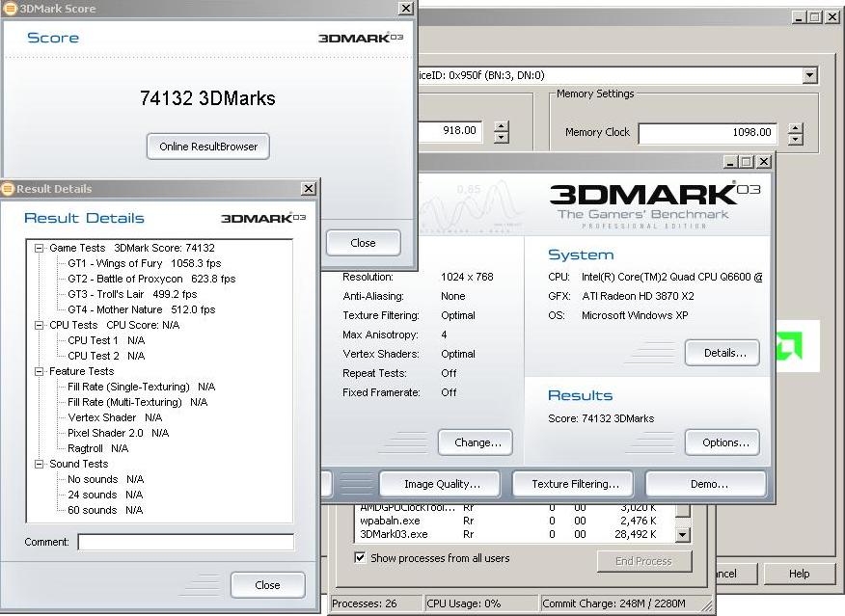Image resolution: width=845 pixels, height=616 pixels.
Task: Select No sounds row
Action: click(106, 479)
